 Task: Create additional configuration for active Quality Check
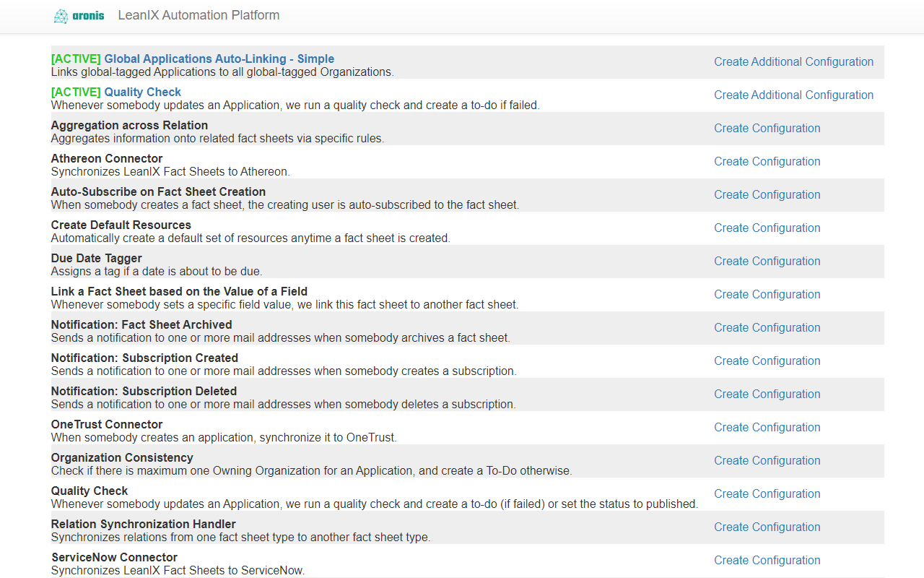(794, 95)
